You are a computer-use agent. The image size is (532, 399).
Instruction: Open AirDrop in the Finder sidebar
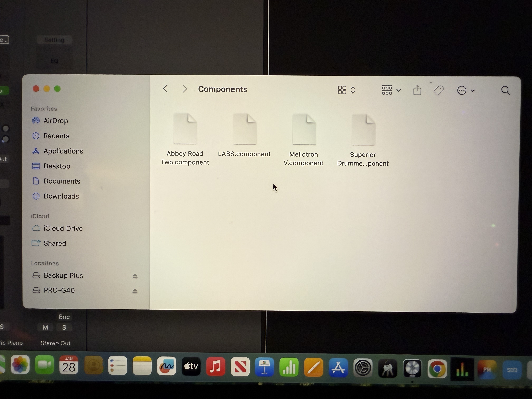coord(56,121)
